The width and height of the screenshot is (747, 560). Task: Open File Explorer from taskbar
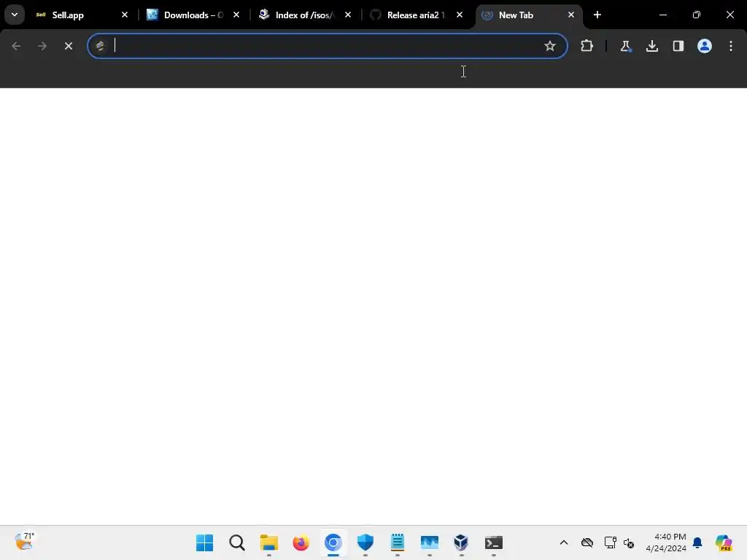click(269, 542)
